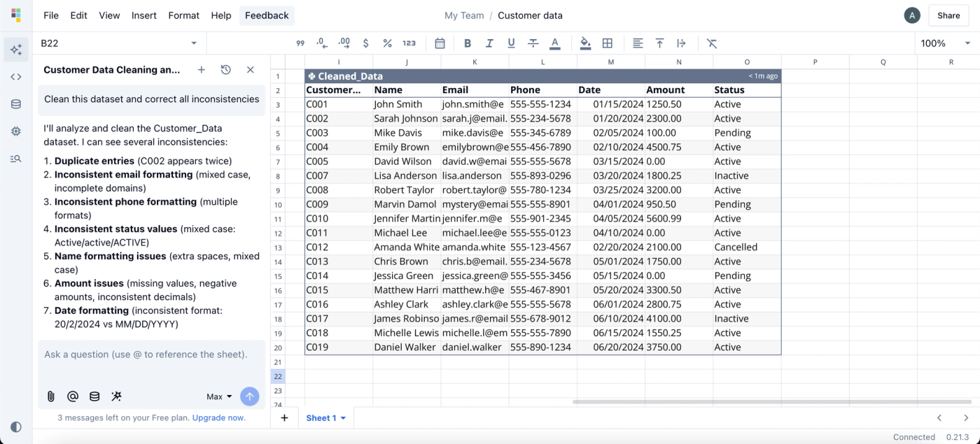This screenshot has height=444, width=980.
Task: Click the chat database connection icon
Action: coord(94,396)
